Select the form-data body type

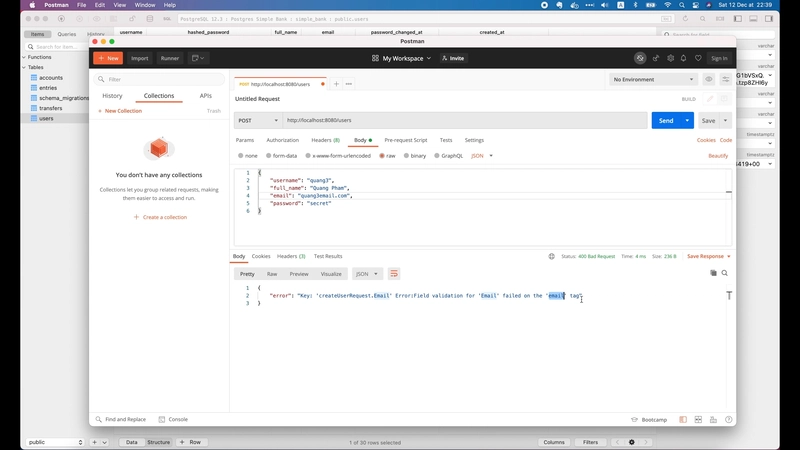coord(281,156)
